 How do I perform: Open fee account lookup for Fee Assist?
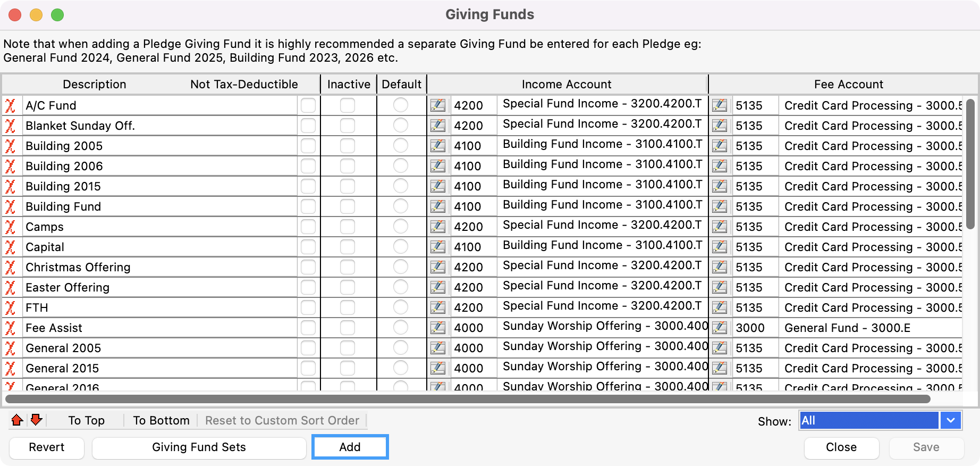point(720,328)
